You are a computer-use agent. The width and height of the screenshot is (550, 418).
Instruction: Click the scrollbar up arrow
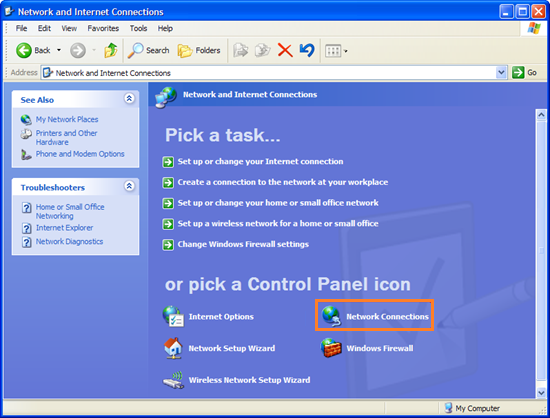tap(541, 114)
